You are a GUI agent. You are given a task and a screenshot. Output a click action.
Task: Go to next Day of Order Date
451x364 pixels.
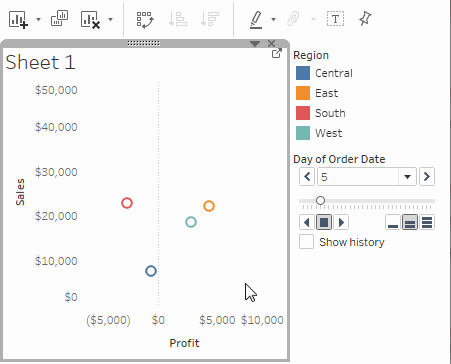pos(427,177)
